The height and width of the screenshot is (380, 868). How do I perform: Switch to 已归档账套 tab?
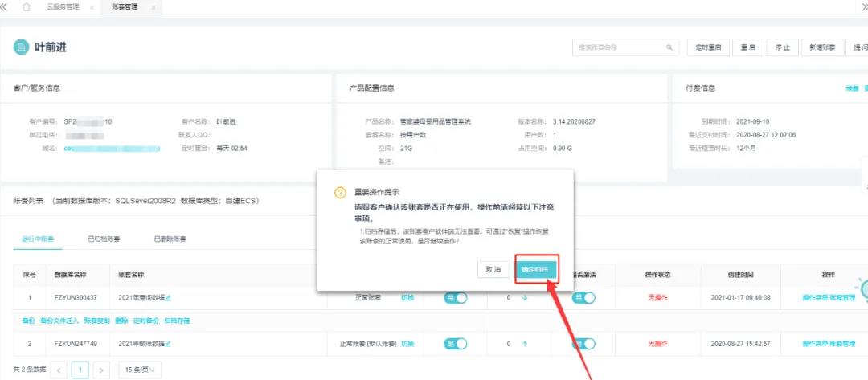104,239
